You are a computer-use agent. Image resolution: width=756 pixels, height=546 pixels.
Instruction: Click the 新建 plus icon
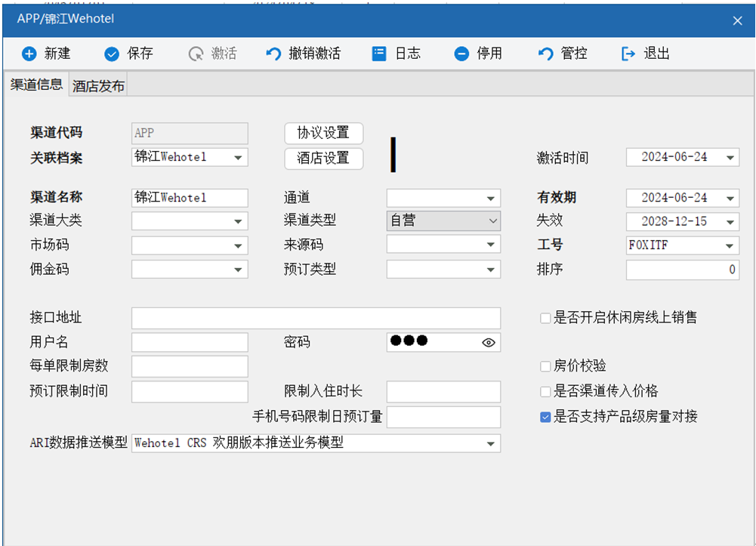[x=29, y=54]
